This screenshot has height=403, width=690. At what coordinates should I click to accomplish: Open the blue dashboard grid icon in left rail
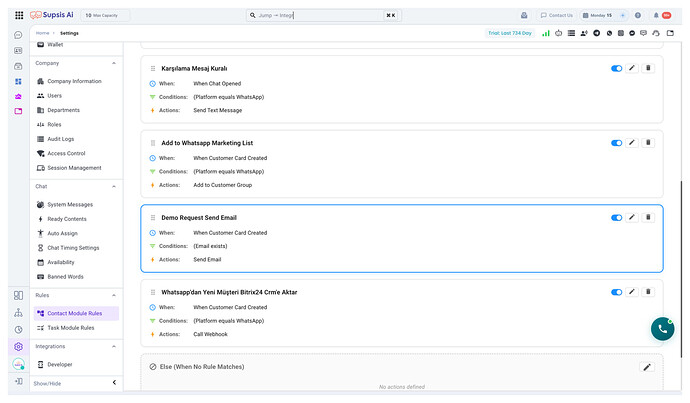(x=18, y=81)
